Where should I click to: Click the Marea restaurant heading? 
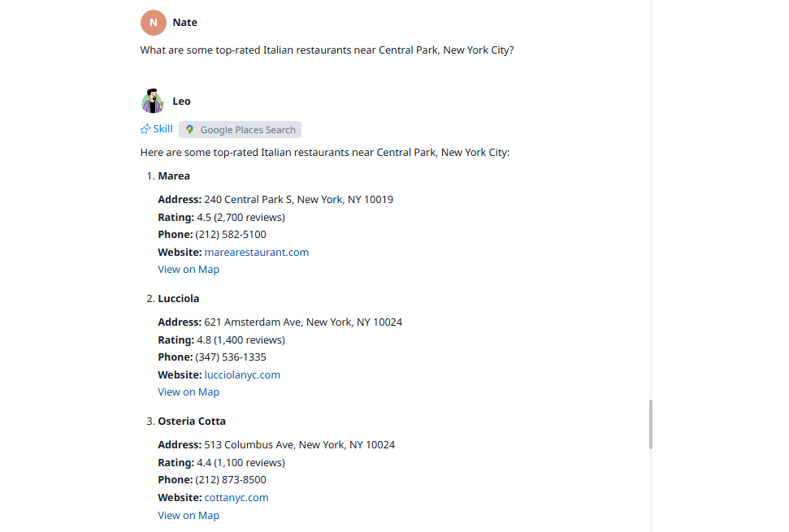pyautogui.click(x=174, y=176)
